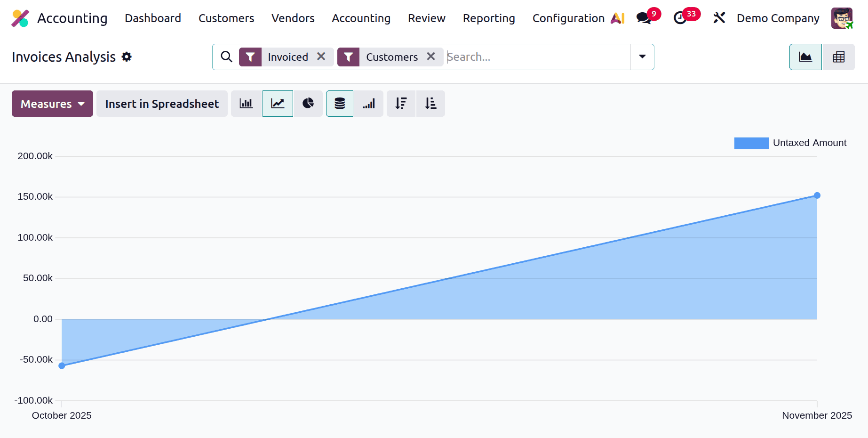
Task: Sort chart in ascending order
Action: pos(430,104)
